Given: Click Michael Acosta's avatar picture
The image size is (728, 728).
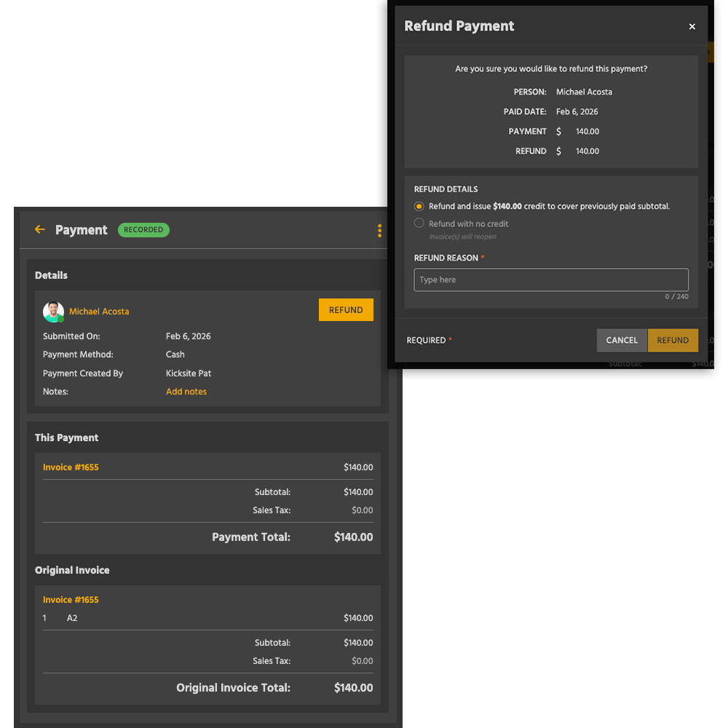Looking at the screenshot, I should [x=53, y=312].
